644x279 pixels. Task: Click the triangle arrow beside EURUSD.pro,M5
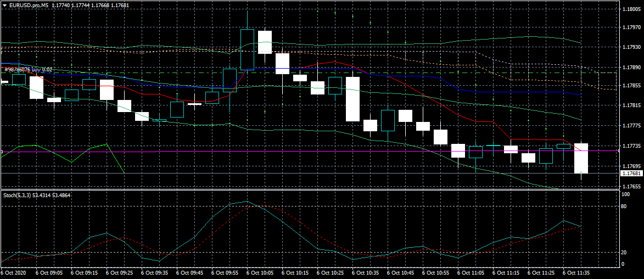click(4, 5)
